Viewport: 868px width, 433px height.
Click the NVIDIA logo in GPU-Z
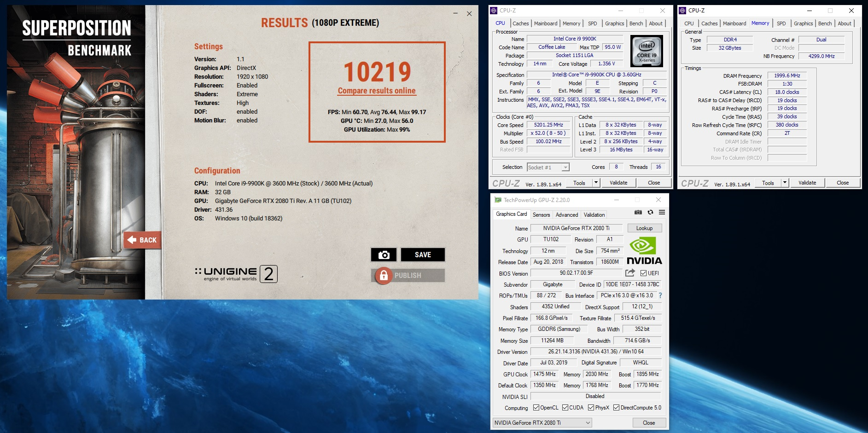(644, 251)
